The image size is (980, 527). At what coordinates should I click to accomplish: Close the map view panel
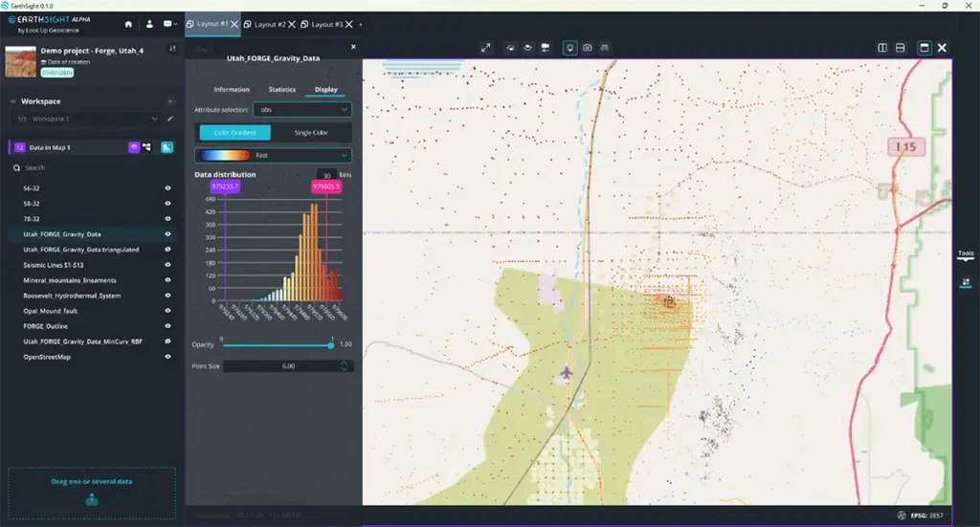(942, 48)
